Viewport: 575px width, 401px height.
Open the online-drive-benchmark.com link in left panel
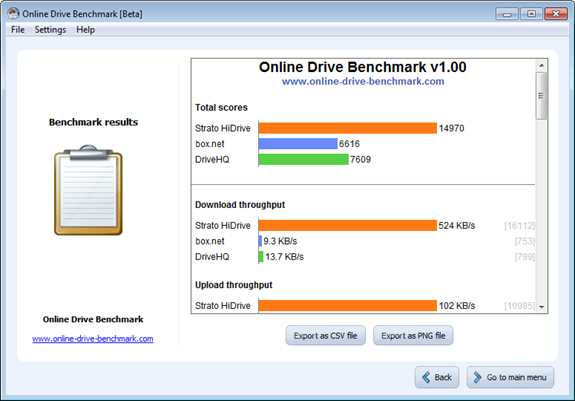tap(93, 339)
